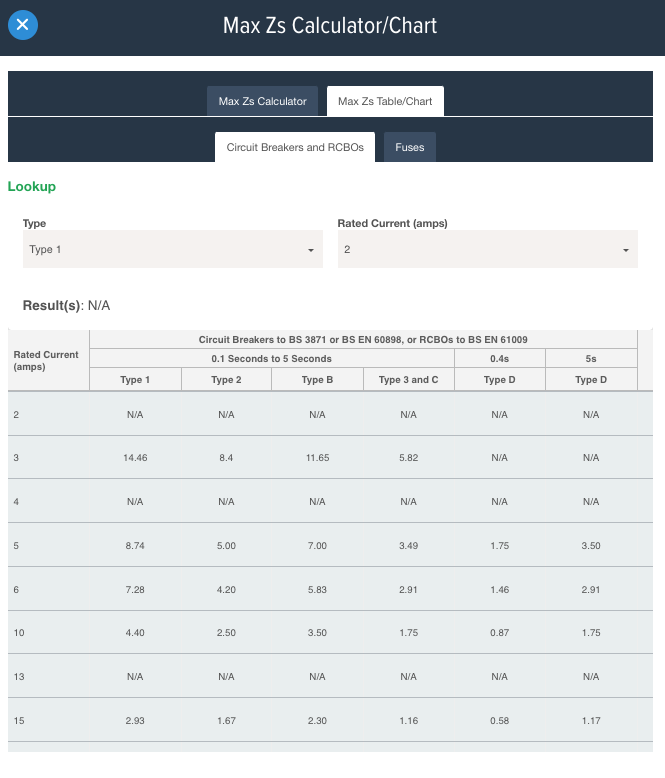
Task: Select the 0.58 cell in row 15
Action: click(500, 720)
